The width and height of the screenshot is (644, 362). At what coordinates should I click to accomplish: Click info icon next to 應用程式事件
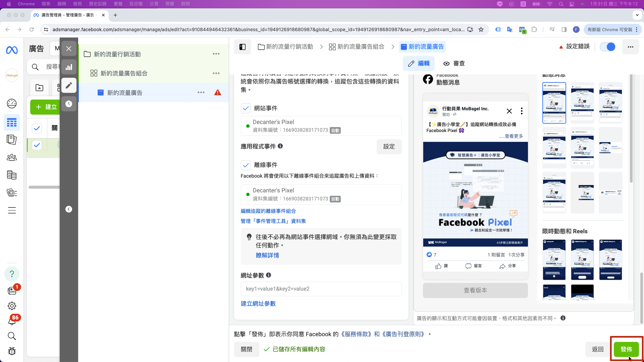click(280, 146)
